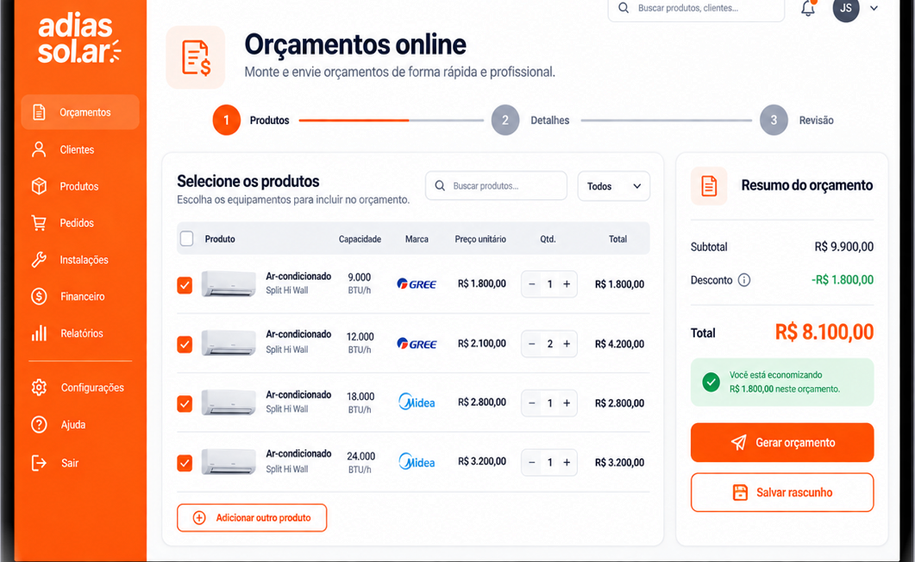The image size is (915, 562).
Task: Click the Qtd. column header
Action: point(548,239)
